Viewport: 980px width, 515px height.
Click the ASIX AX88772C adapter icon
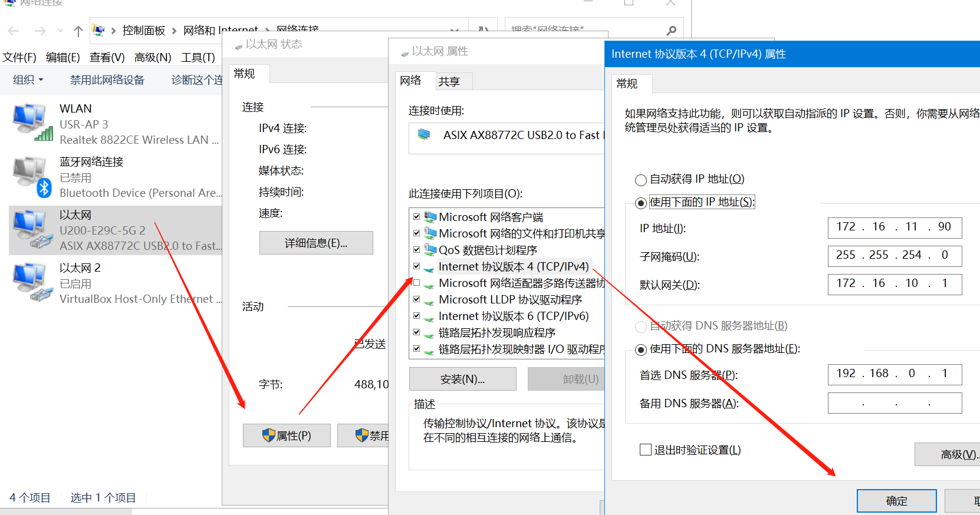424,135
